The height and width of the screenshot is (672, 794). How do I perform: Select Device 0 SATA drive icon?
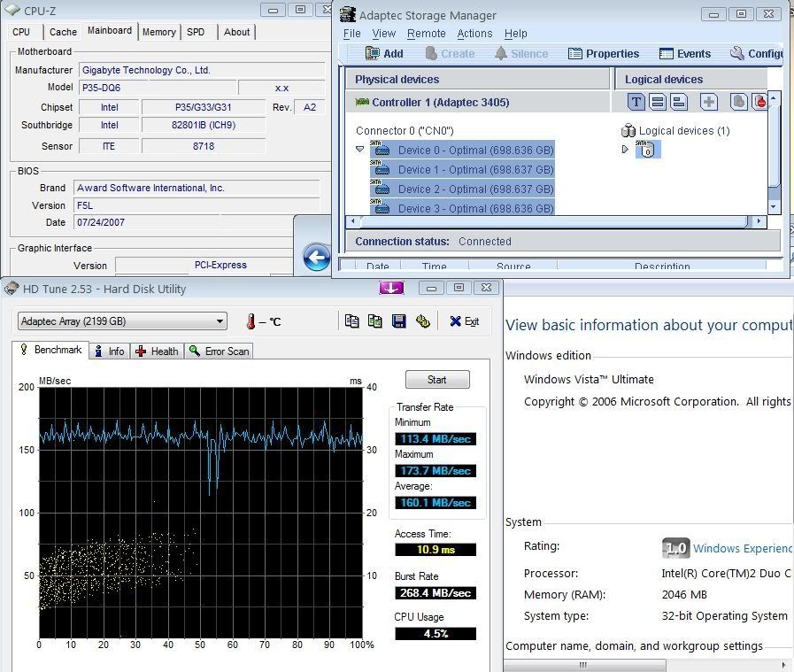click(x=380, y=149)
